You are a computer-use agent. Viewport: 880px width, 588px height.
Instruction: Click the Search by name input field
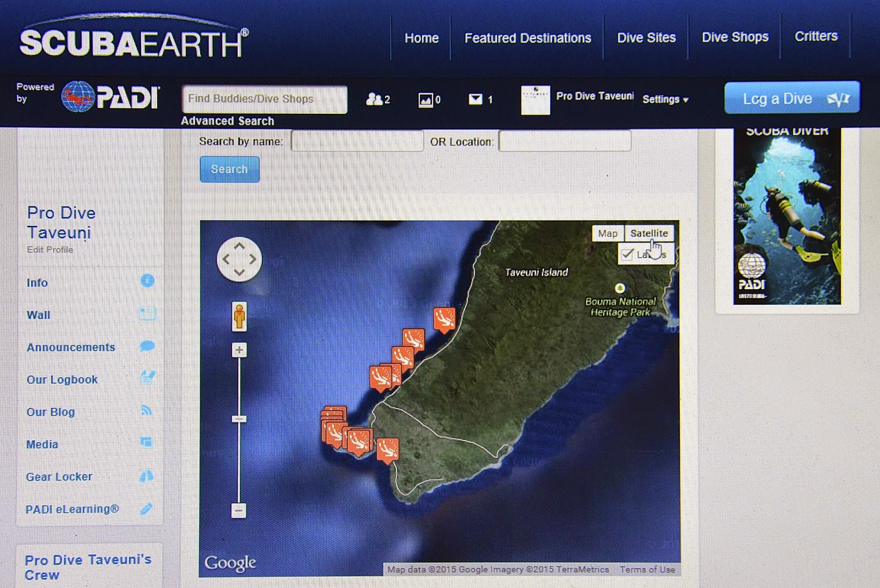pos(357,141)
